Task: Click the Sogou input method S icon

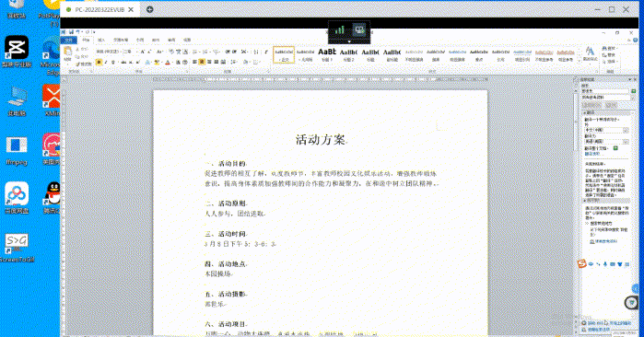Action: coord(581,264)
